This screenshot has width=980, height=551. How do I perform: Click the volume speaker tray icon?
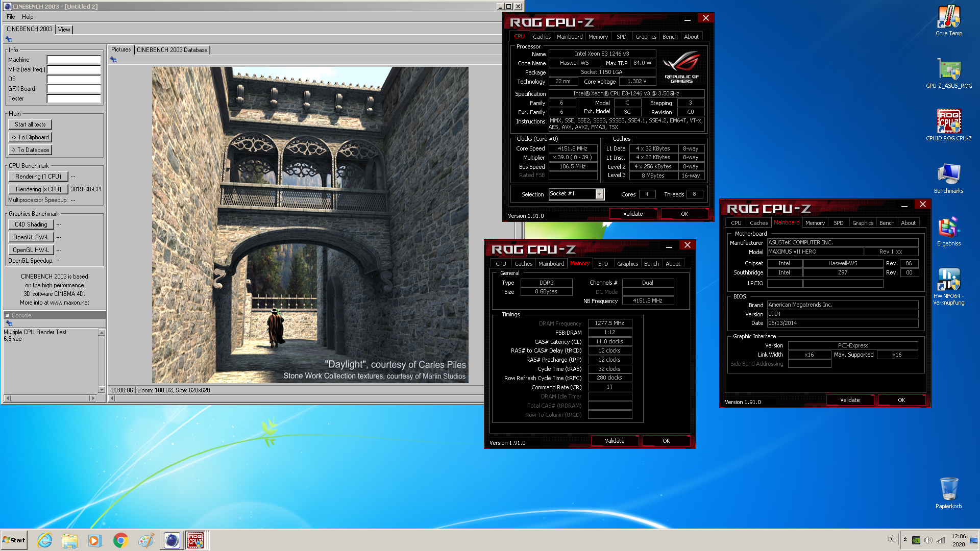tap(928, 540)
